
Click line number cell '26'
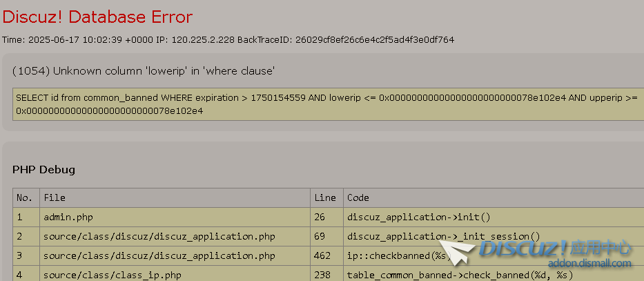coord(326,217)
